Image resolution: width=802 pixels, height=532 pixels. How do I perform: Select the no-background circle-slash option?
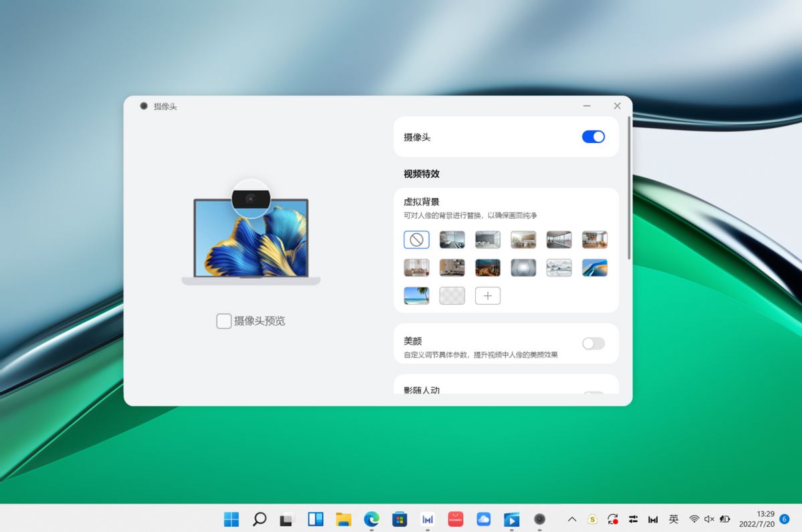416,239
